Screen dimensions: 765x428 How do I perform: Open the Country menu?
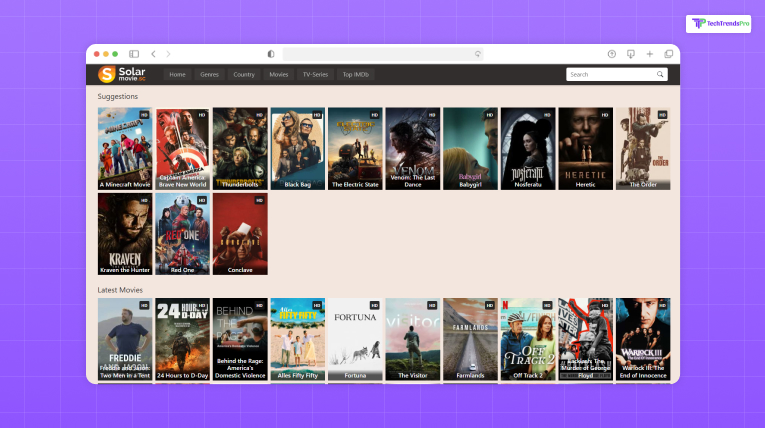pos(244,75)
